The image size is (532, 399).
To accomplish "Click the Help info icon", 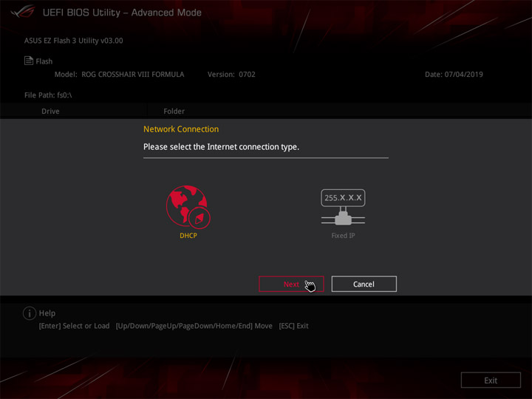I will tap(30, 313).
